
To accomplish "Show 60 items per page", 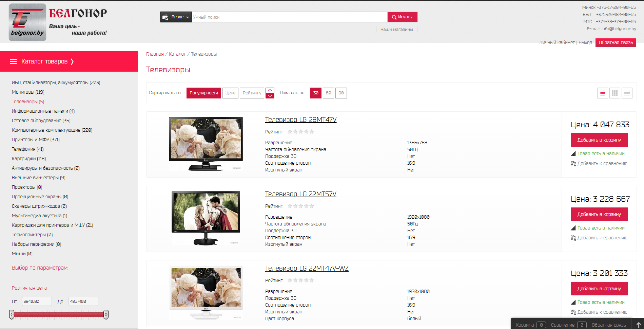I will tap(328, 93).
